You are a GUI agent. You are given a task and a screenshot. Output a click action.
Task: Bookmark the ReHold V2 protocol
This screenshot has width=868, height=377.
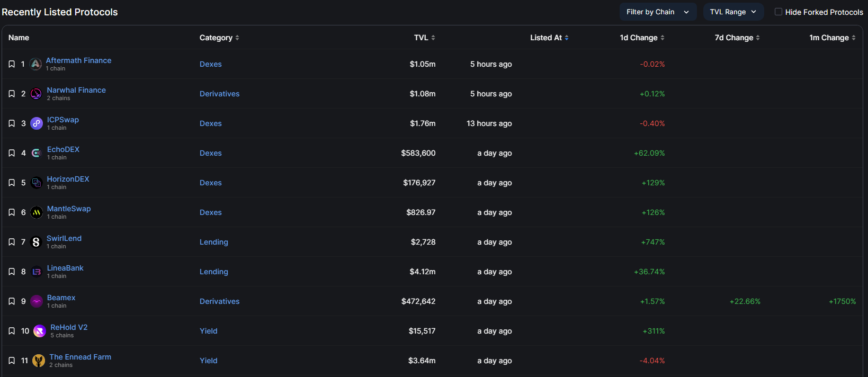[x=12, y=331]
